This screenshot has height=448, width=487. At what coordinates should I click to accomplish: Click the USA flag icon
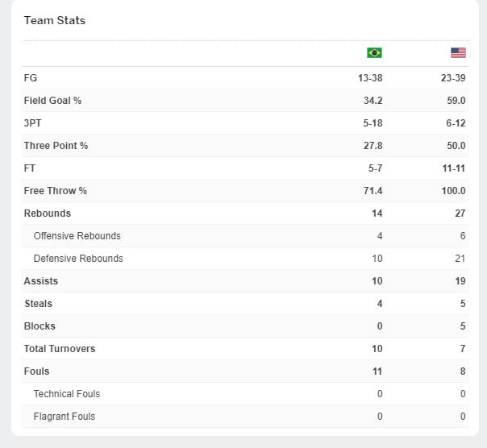(x=458, y=53)
